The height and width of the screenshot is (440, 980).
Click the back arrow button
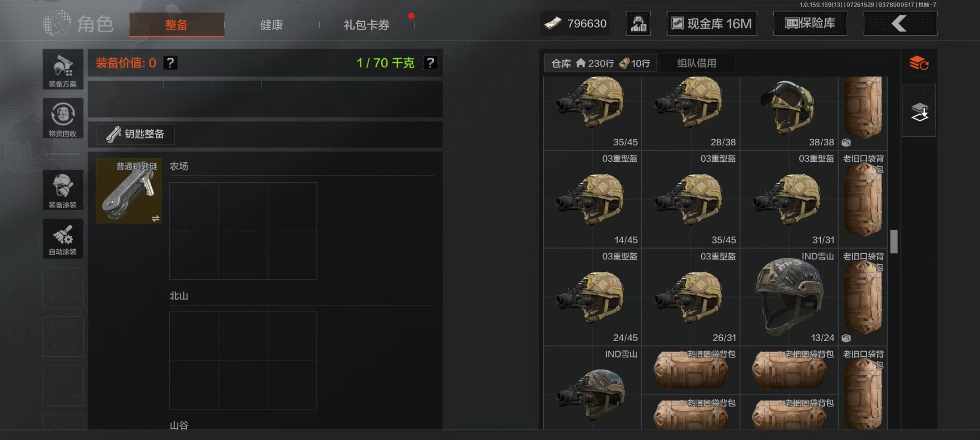[x=900, y=23]
